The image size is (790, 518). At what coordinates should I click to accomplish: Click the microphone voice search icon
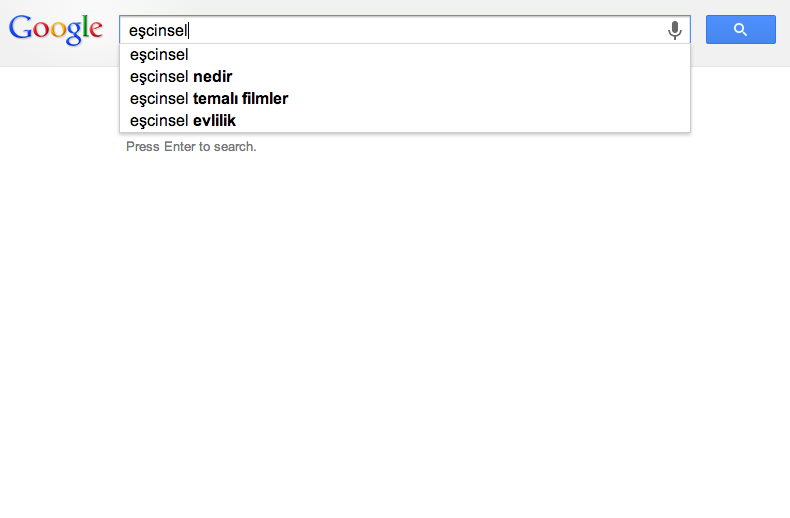675,30
